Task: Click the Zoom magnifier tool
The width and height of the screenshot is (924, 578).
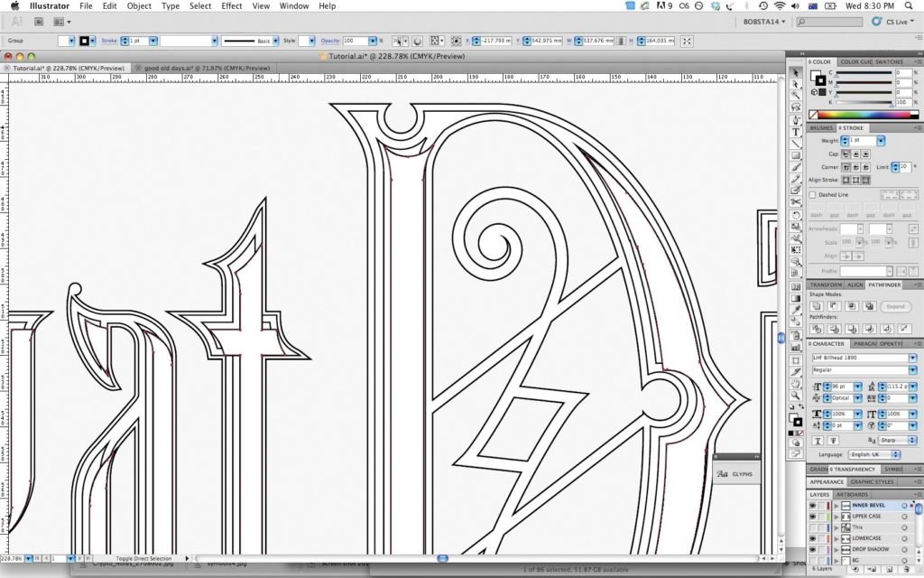Action: click(796, 396)
